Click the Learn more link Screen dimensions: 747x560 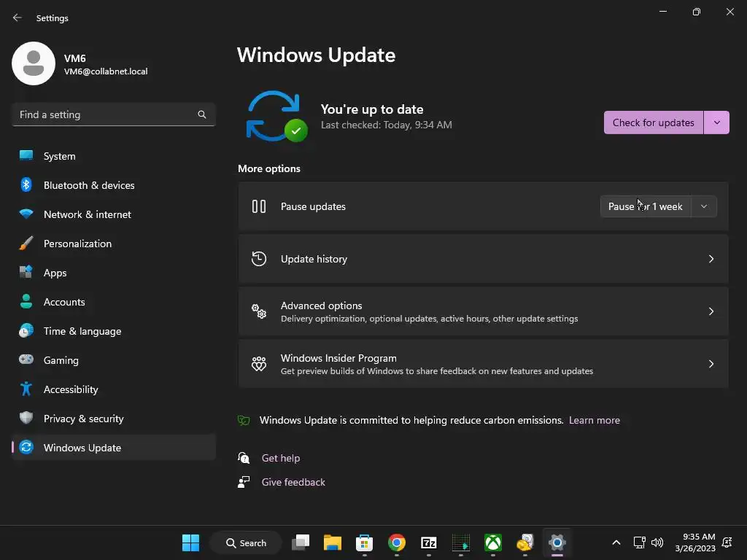(594, 420)
